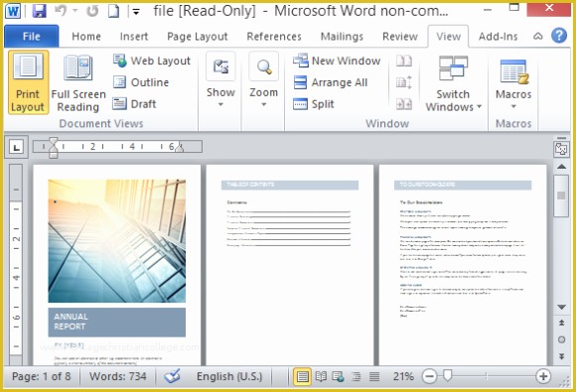The image size is (576, 392).
Task: Select Print Layout in status bar
Action: 302,376
